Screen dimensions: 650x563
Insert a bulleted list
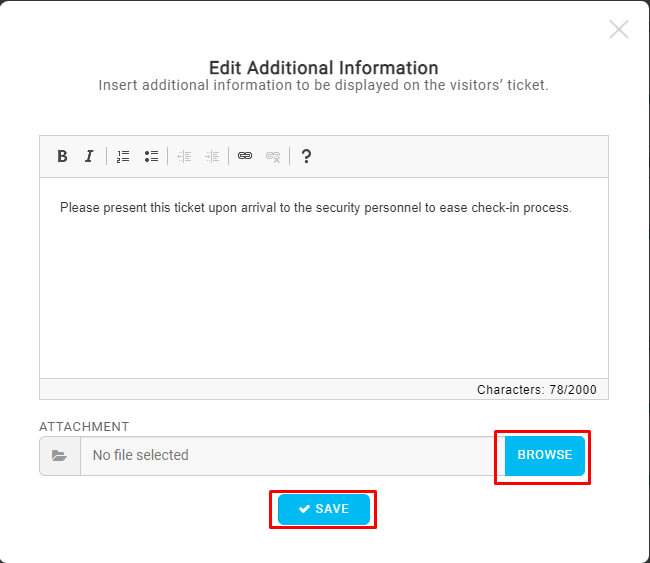point(151,156)
